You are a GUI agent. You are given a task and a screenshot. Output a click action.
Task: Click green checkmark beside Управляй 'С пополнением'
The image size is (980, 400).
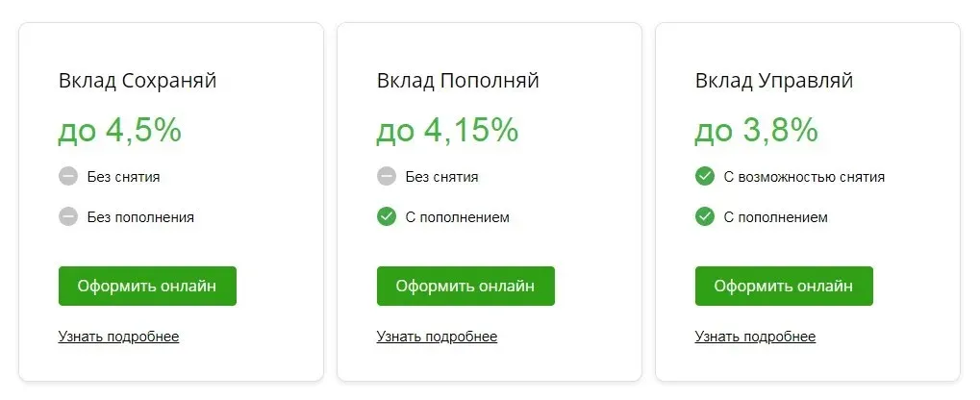tap(704, 217)
